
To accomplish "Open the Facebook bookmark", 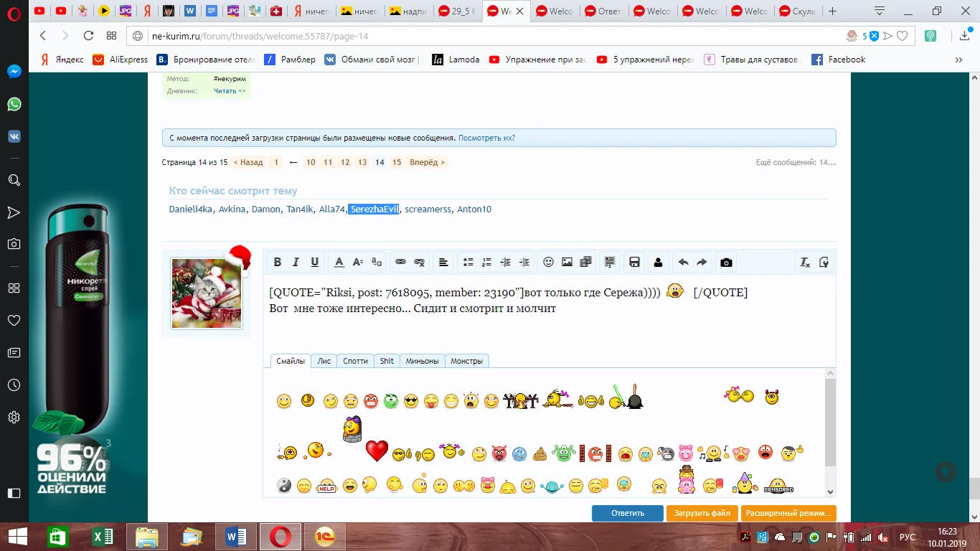I will coord(838,60).
